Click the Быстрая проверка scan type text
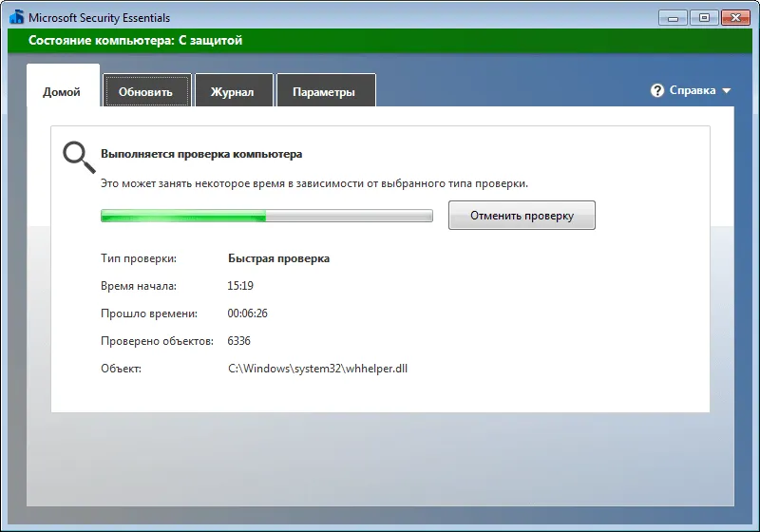 tap(278, 258)
